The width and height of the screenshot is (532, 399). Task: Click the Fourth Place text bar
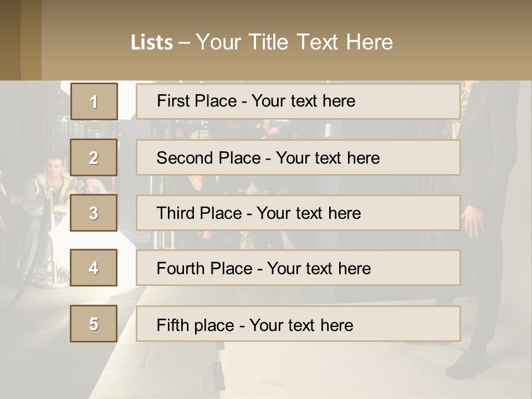pyautogui.click(x=298, y=268)
